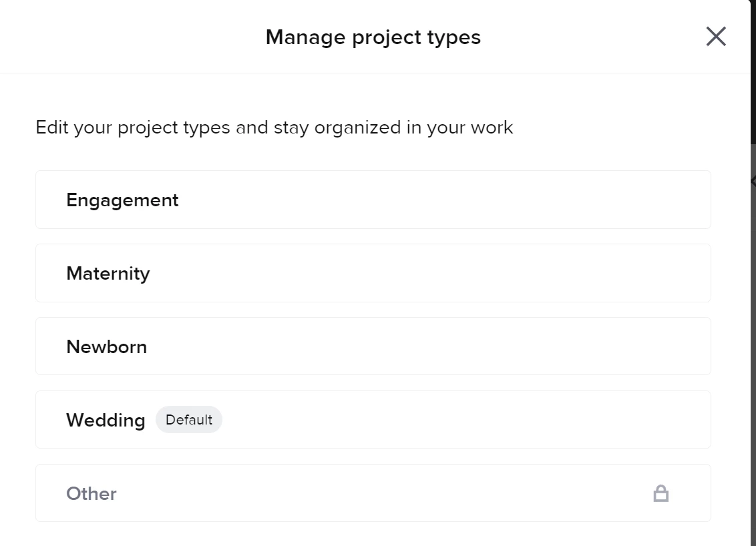Click the Newborn label text
Screen dimensions: 756x546
(106, 347)
